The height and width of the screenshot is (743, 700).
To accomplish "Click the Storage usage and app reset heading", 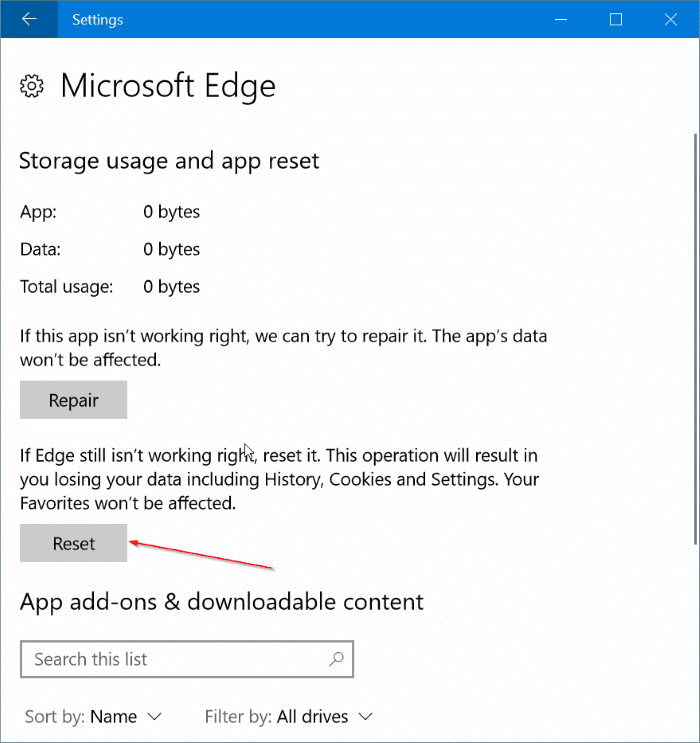I will [x=169, y=161].
